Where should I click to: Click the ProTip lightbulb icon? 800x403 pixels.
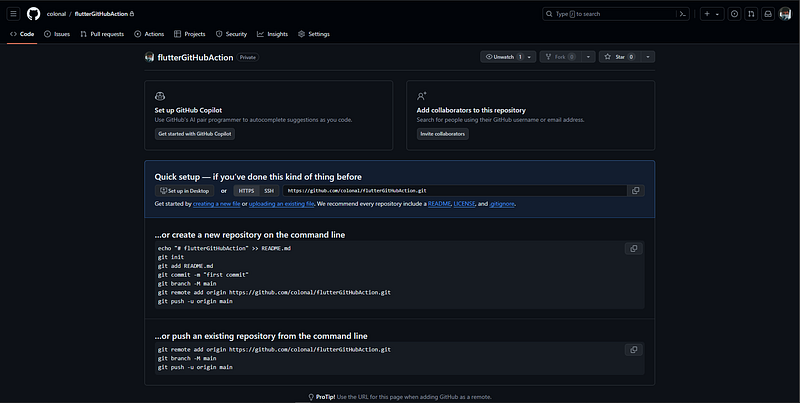pyautogui.click(x=311, y=397)
